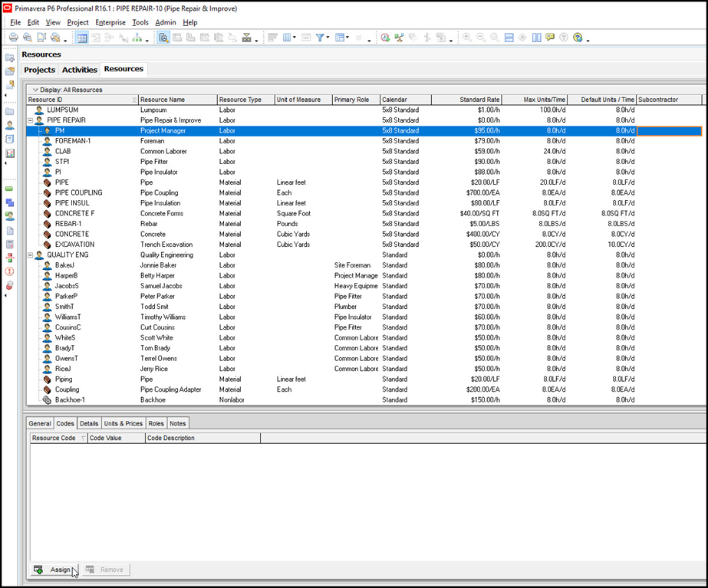Click the highlighted details view icon

[163, 38]
